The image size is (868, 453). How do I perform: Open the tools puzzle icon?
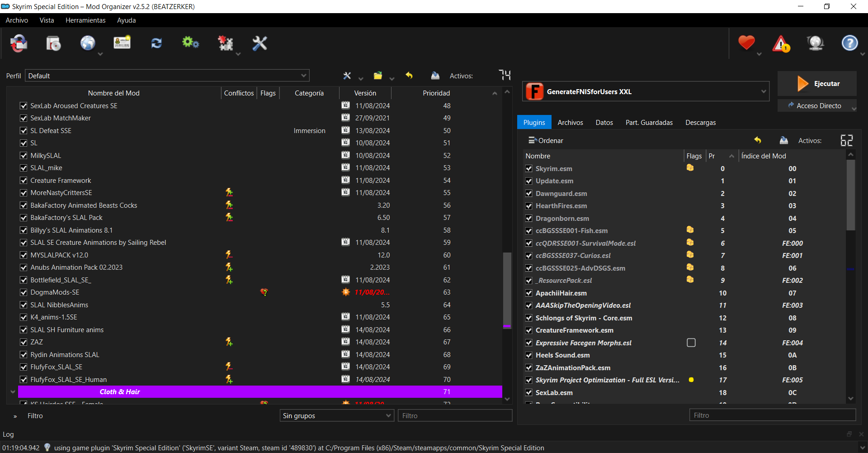pos(225,43)
